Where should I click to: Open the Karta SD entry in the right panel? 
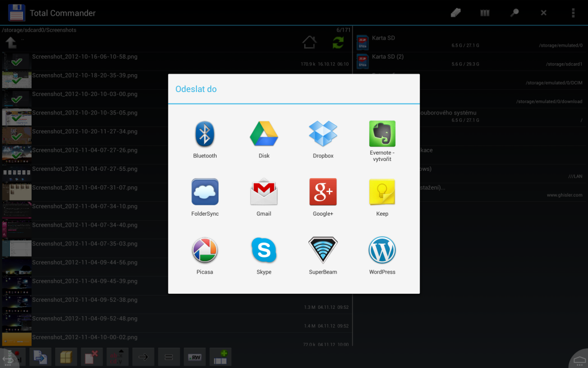coord(470,43)
